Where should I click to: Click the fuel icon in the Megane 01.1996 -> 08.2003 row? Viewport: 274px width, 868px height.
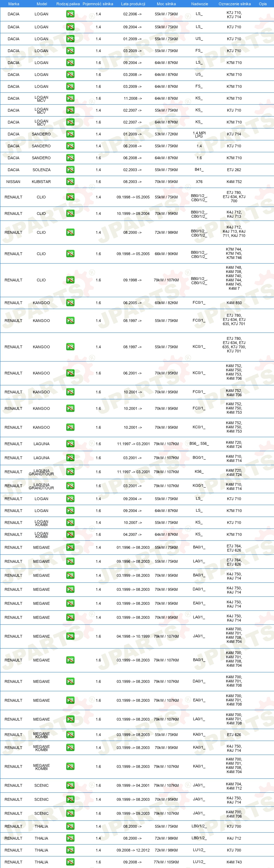point(70,547)
